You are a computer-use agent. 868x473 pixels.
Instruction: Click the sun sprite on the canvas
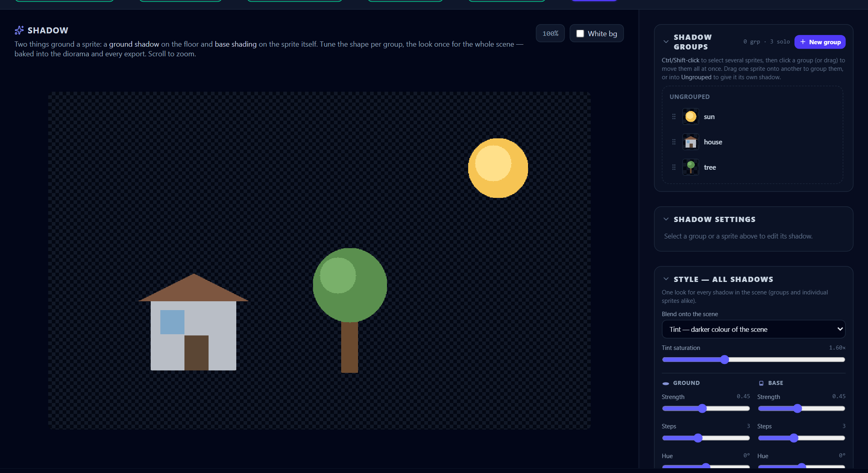(498, 168)
